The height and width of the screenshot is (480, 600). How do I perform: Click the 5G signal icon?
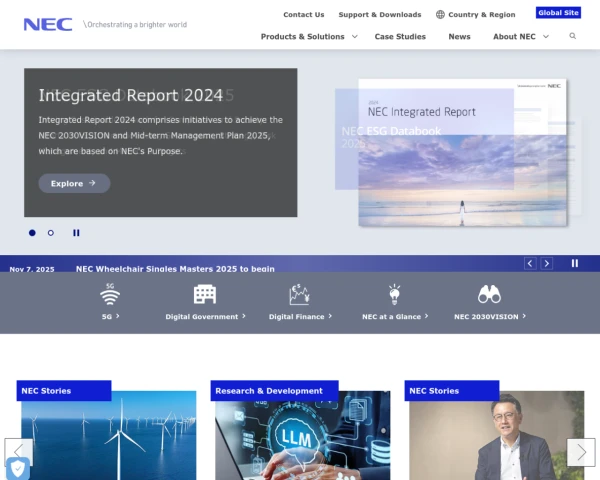tap(110, 295)
